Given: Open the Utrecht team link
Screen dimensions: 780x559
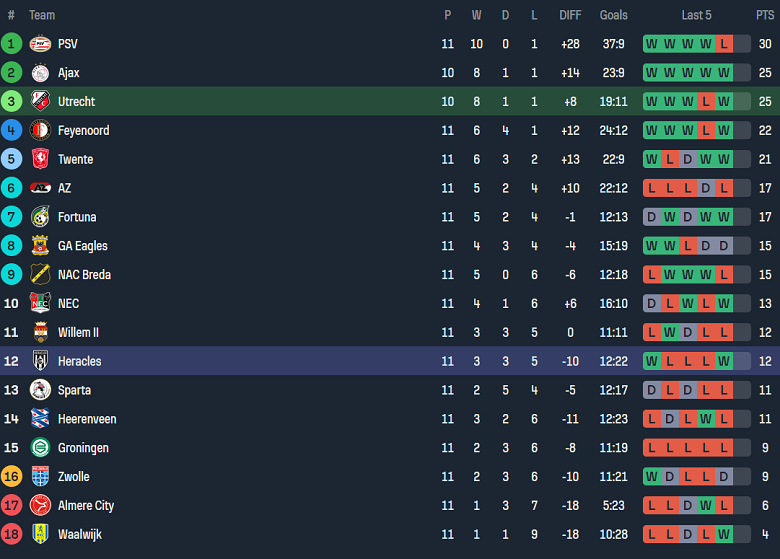Looking at the screenshot, I should point(76,102).
